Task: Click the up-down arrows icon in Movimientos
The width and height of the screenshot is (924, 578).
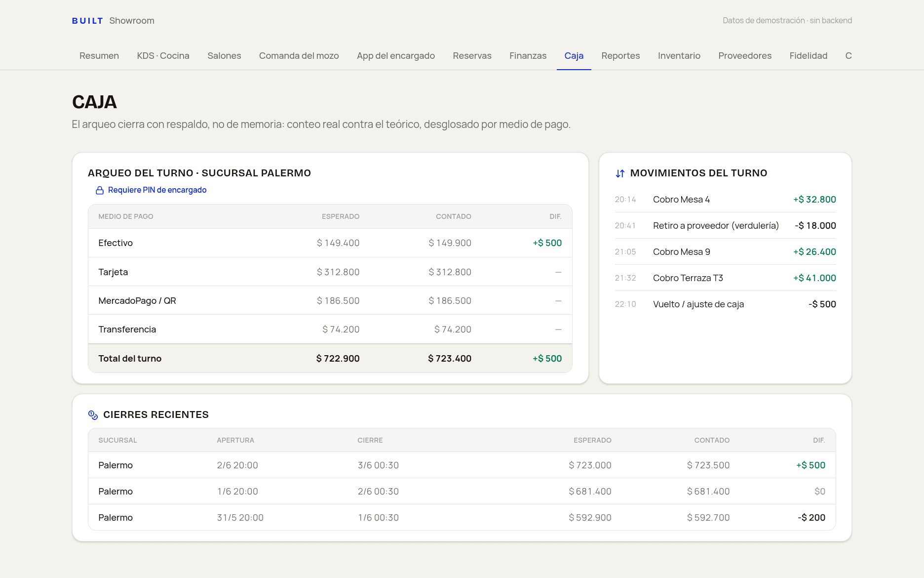Action: point(620,173)
